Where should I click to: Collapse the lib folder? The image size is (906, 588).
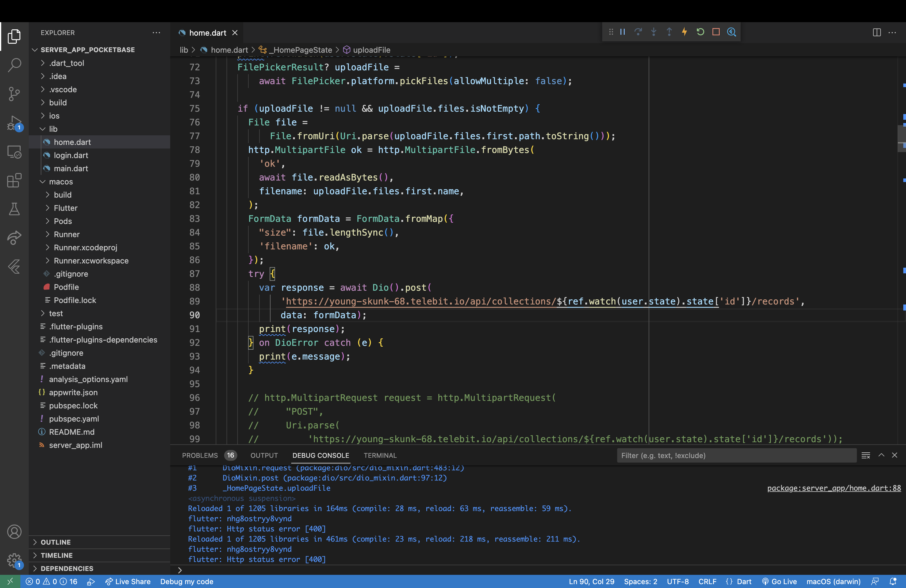(x=99, y=129)
